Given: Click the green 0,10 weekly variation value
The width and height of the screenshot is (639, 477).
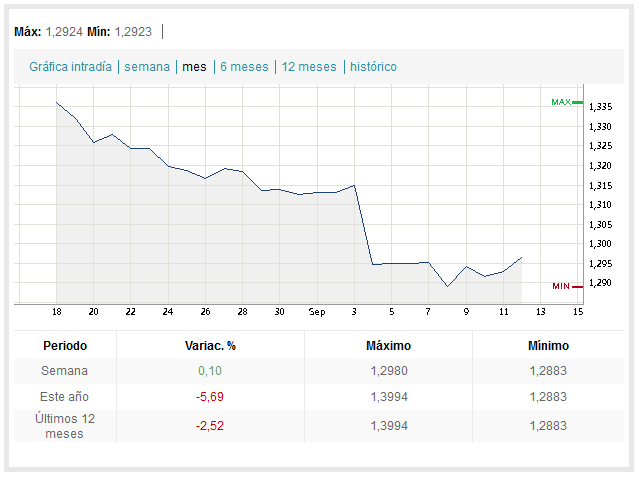Looking at the screenshot, I should [x=211, y=371].
